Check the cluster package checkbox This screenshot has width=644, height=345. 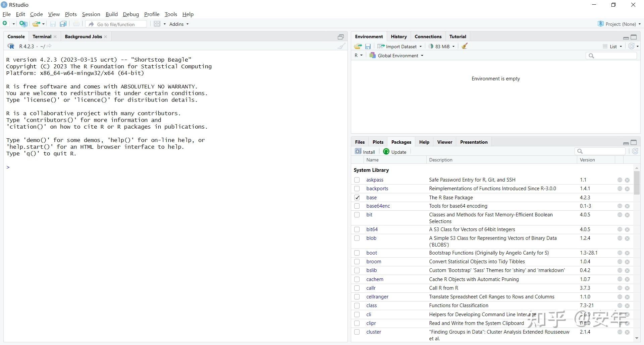(357, 332)
